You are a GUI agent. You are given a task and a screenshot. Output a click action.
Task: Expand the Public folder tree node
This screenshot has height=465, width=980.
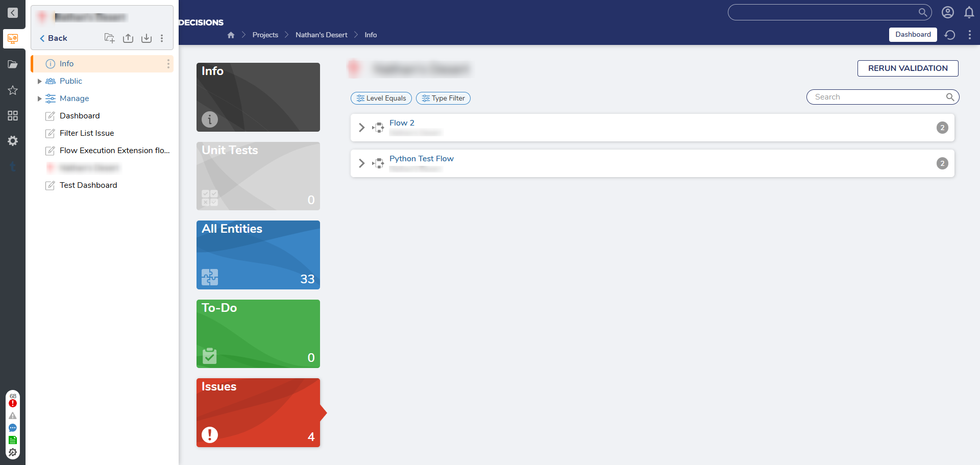pos(40,81)
